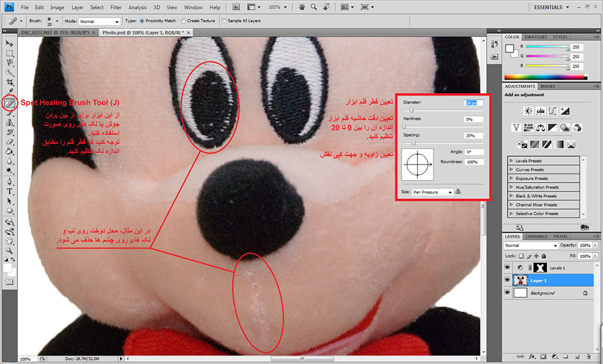Select the Clone Stamp tool
Viewport: 603px width, 364px height.
[x=9, y=122]
